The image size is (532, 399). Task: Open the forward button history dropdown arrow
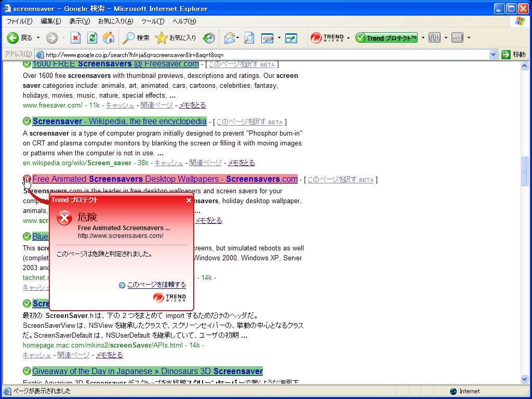pos(63,37)
